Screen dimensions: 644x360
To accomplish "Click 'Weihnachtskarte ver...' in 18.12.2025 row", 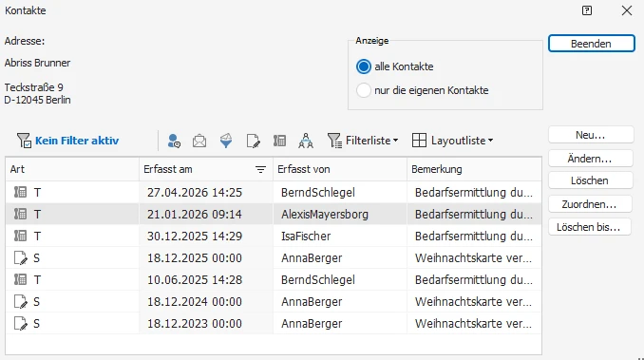I will [473, 257].
